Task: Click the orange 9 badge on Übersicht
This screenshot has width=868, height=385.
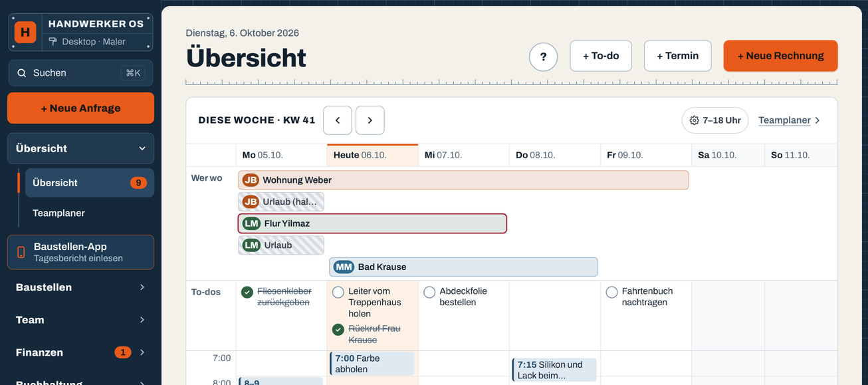Action: click(138, 183)
